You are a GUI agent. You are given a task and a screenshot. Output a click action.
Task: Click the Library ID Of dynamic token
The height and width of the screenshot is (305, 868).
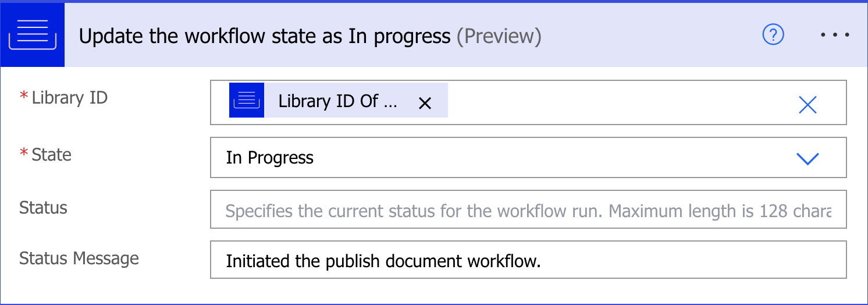[x=337, y=101]
